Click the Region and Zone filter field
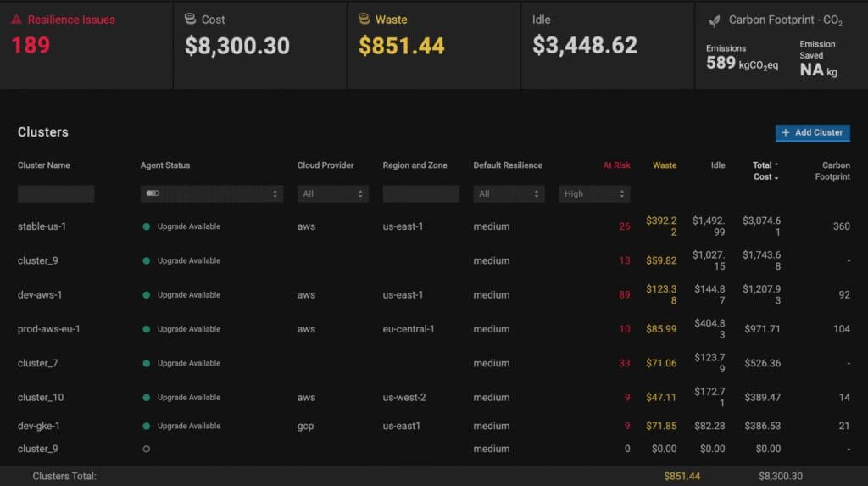The height and width of the screenshot is (486, 868). [420, 193]
